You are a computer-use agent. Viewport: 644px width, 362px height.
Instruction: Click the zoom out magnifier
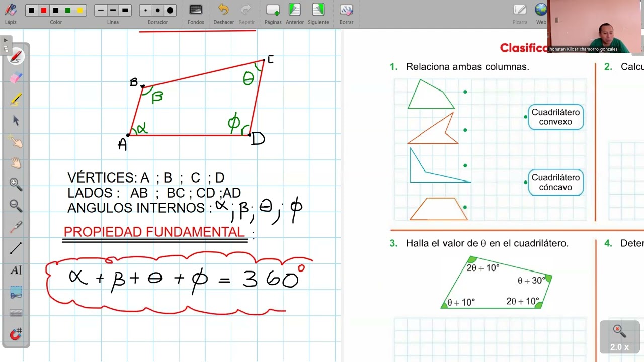click(16, 206)
